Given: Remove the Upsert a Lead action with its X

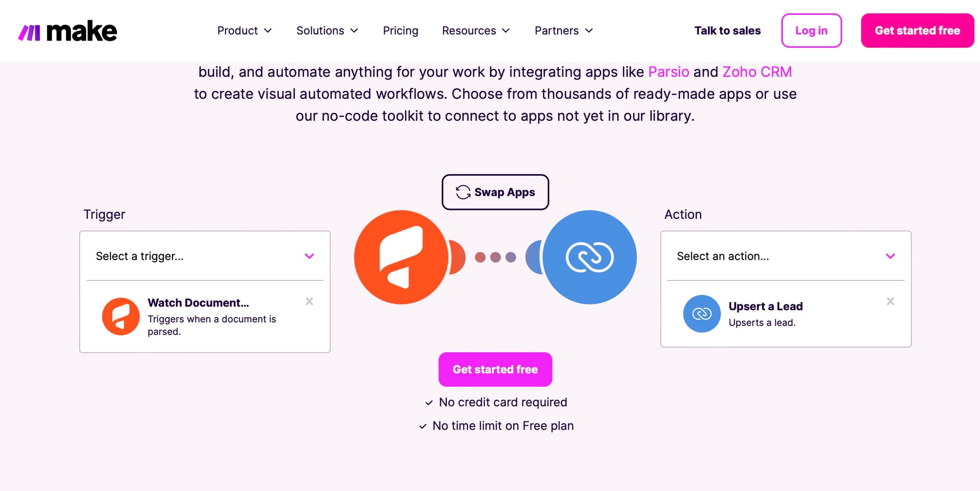Looking at the screenshot, I should 890,301.
